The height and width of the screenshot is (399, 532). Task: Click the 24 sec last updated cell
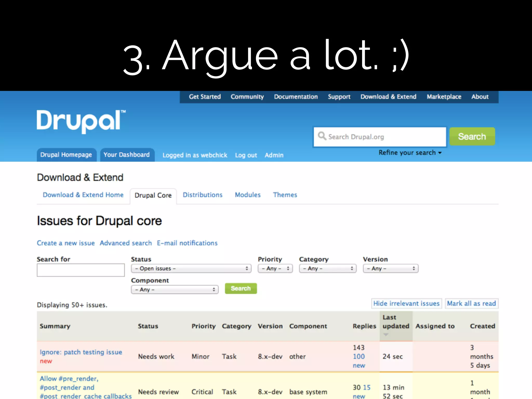tap(393, 357)
